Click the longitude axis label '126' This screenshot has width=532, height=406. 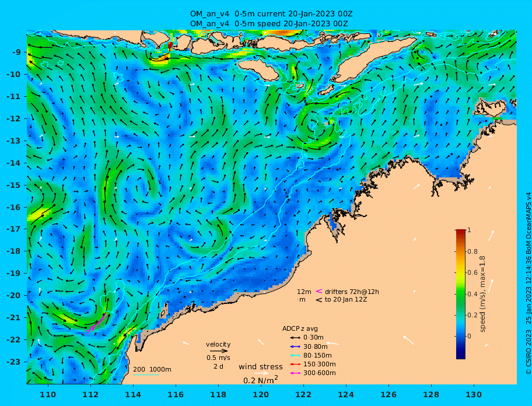click(x=389, y=394)
